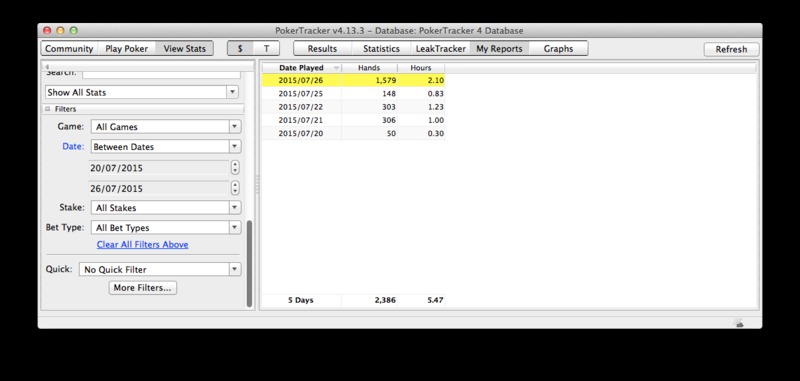Click the 0.83 hours cell
Viewport: 800px width, 381px height.
click(421, 93)
